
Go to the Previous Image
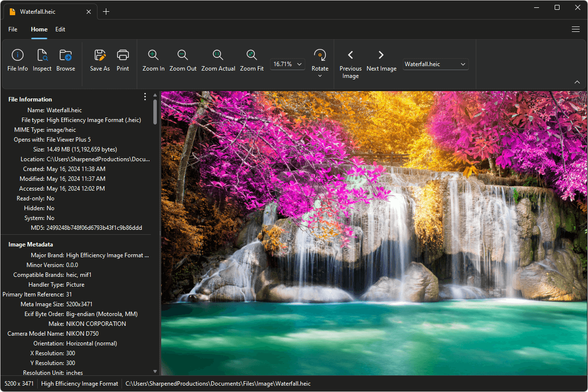click(x=350, y=60)
